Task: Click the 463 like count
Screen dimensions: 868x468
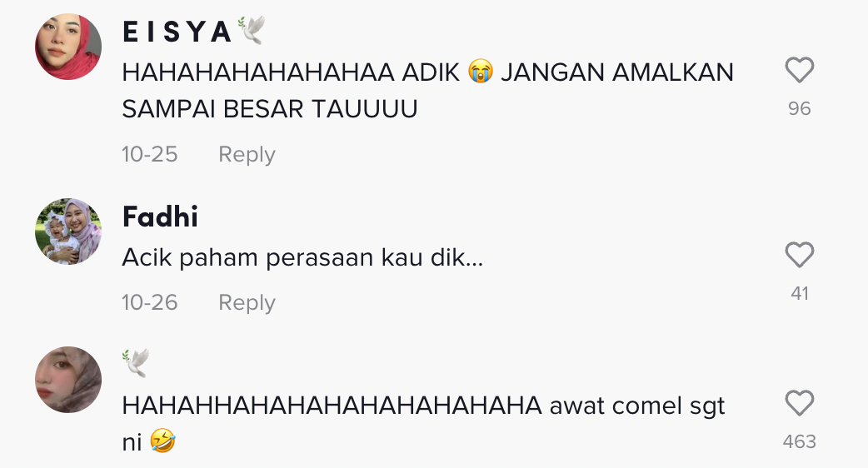Action: 800,441
